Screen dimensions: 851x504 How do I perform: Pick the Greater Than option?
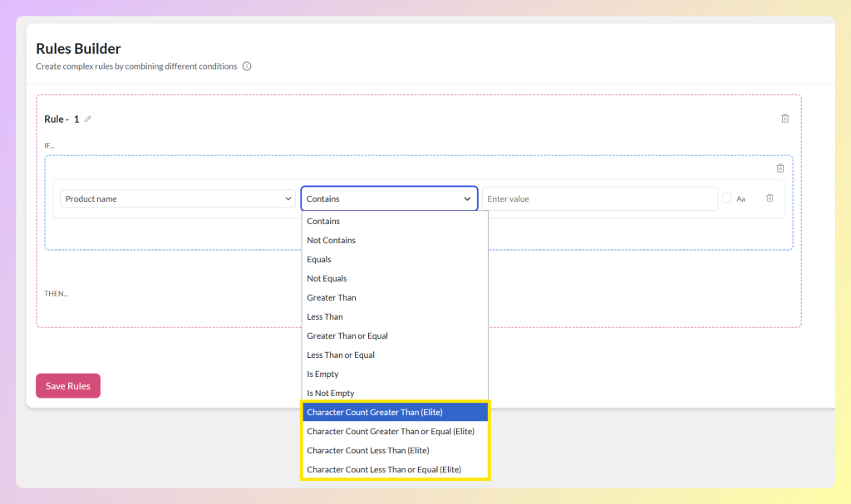(395, 297)
